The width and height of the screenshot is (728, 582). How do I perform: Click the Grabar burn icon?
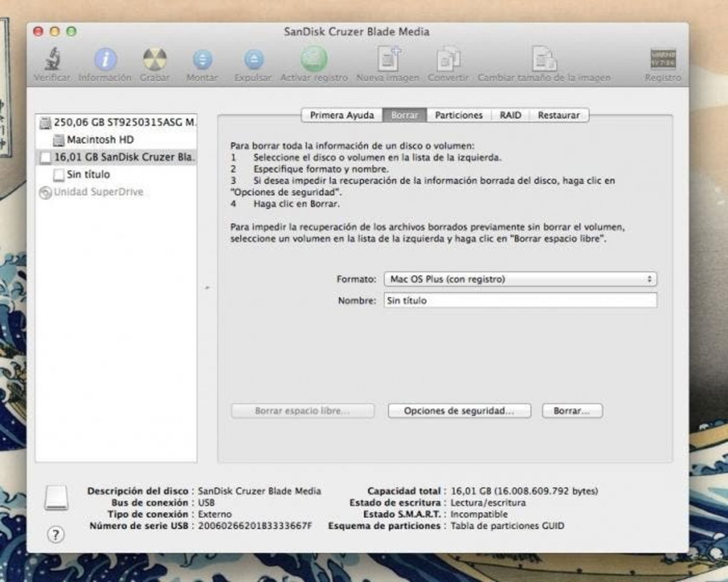tap(155, 59)
